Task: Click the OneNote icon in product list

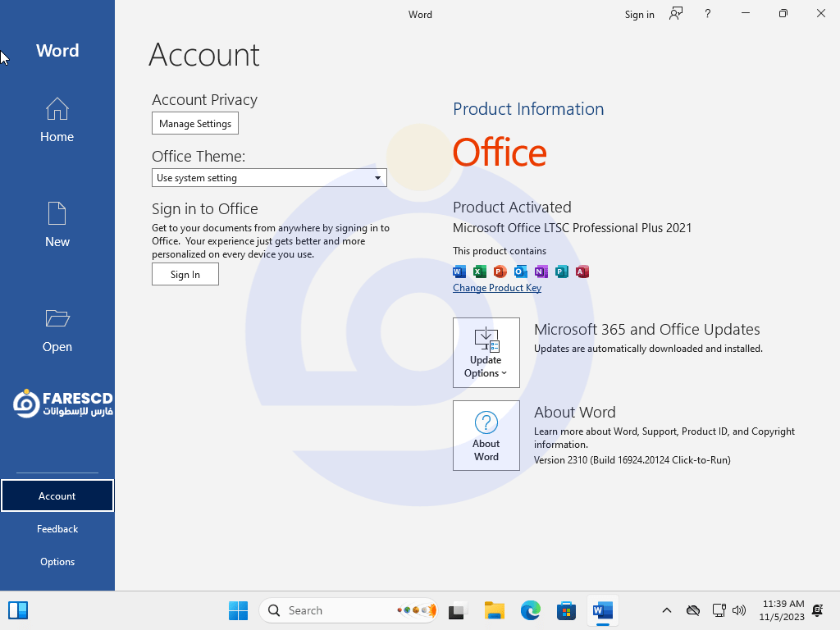Action: [x=541, y=272]
